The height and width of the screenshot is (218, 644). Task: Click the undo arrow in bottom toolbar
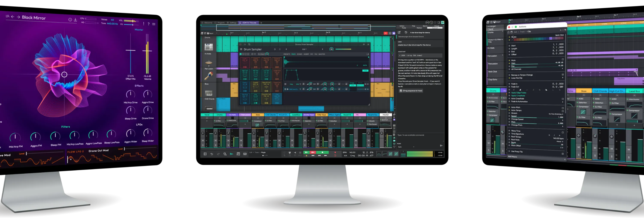pyautogui.click(x=212, y=154)
